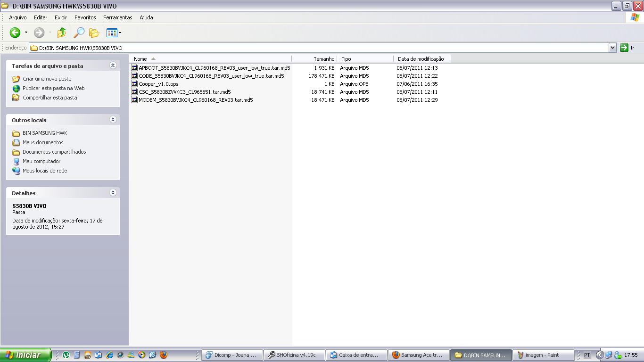Open the Back button history dropdown
Viewport: 644px width, 362px height.
pyautogui.click(x=26, y=33)
